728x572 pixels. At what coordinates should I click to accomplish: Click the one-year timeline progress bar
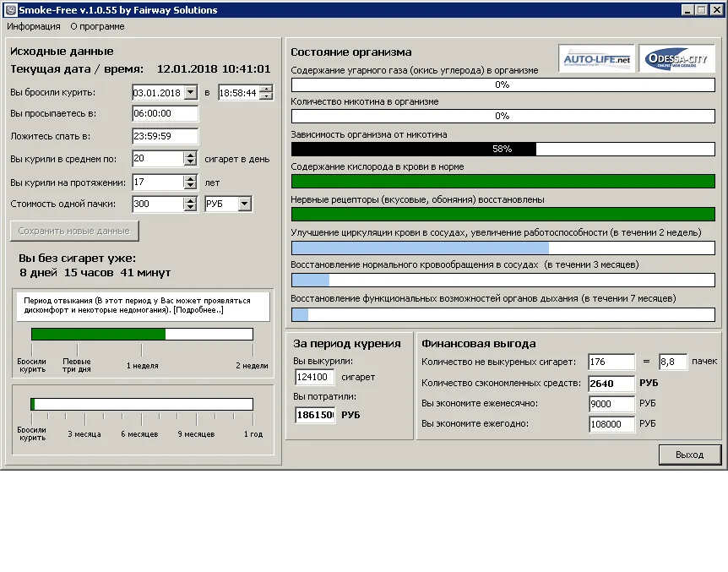[x=142, y=404]
